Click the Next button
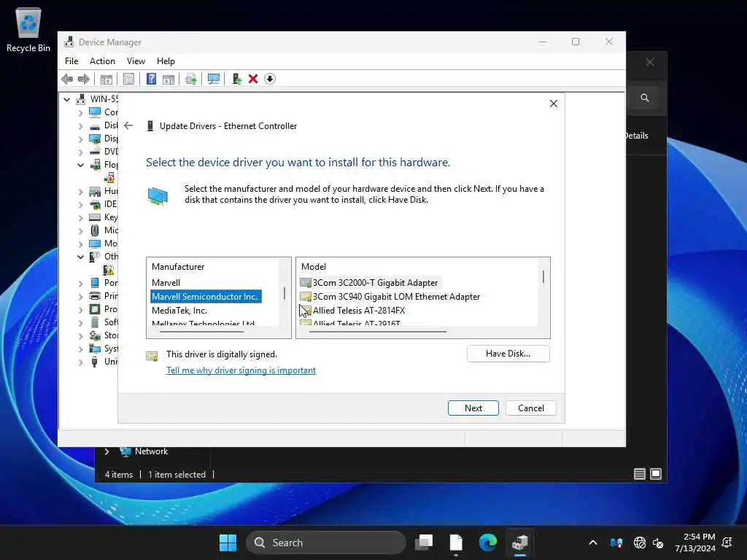The width and height of the screenshot is (747, 560). [x=473, y=408]
